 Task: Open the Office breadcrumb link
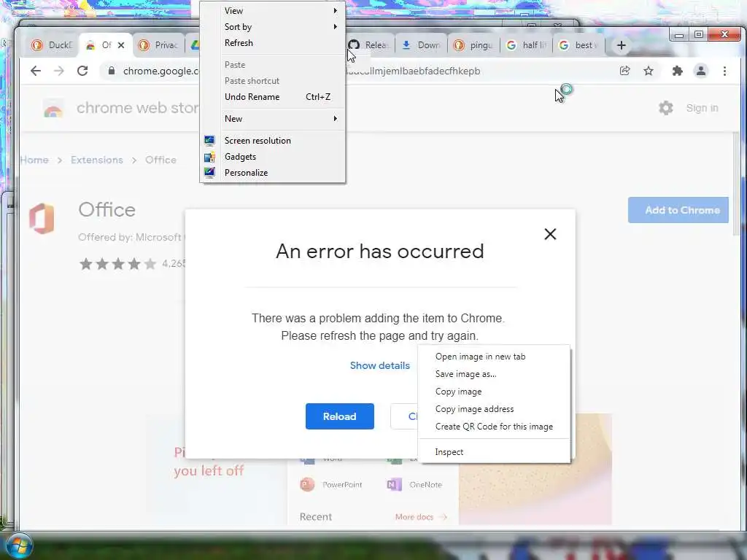pos(160,160)
